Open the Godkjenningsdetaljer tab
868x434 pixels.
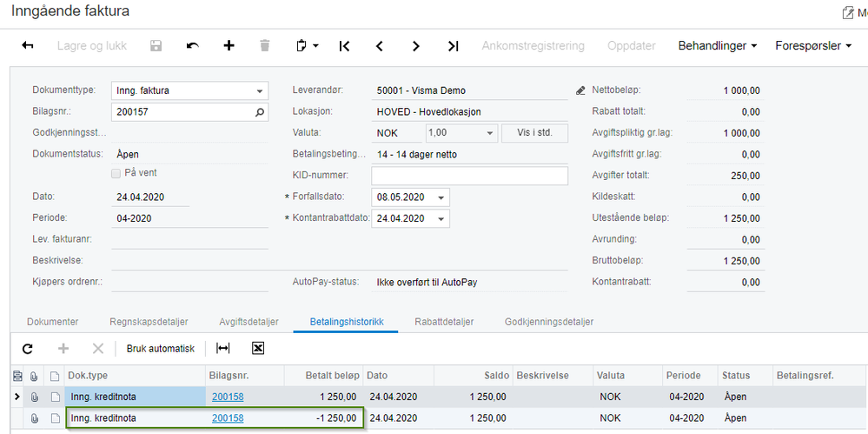coord(549,322)
